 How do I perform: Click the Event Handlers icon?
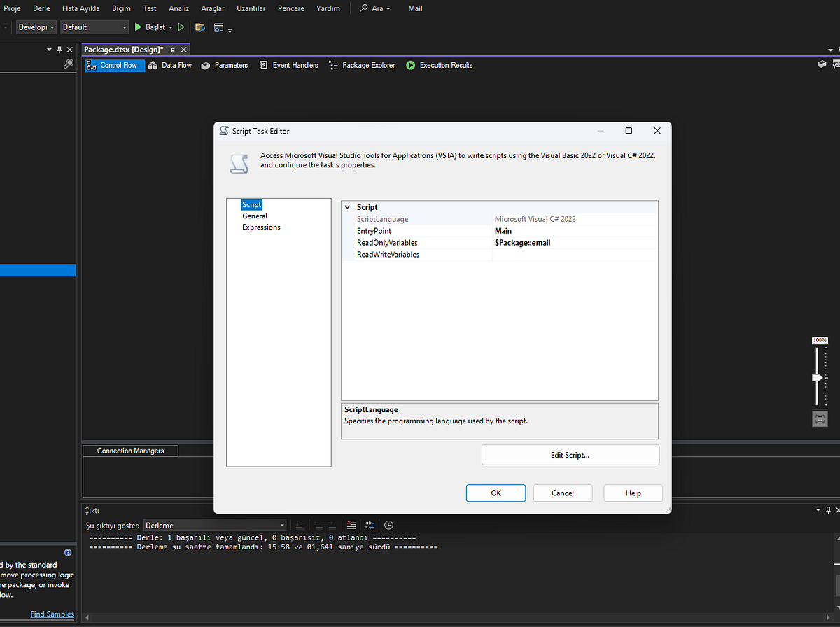point(264,65)
